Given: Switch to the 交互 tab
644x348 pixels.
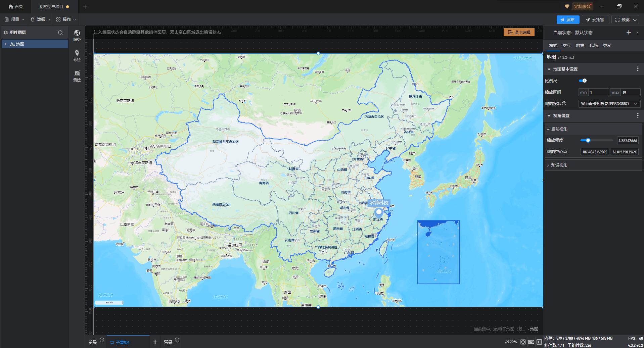Looking at the screenshot, I should tap(567, 46).
